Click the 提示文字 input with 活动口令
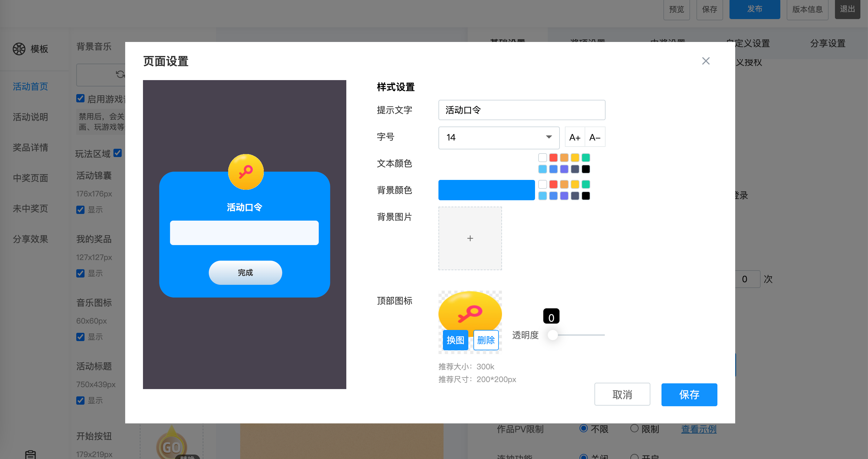Viewport: 868px width, 459px height. point(522,110)
